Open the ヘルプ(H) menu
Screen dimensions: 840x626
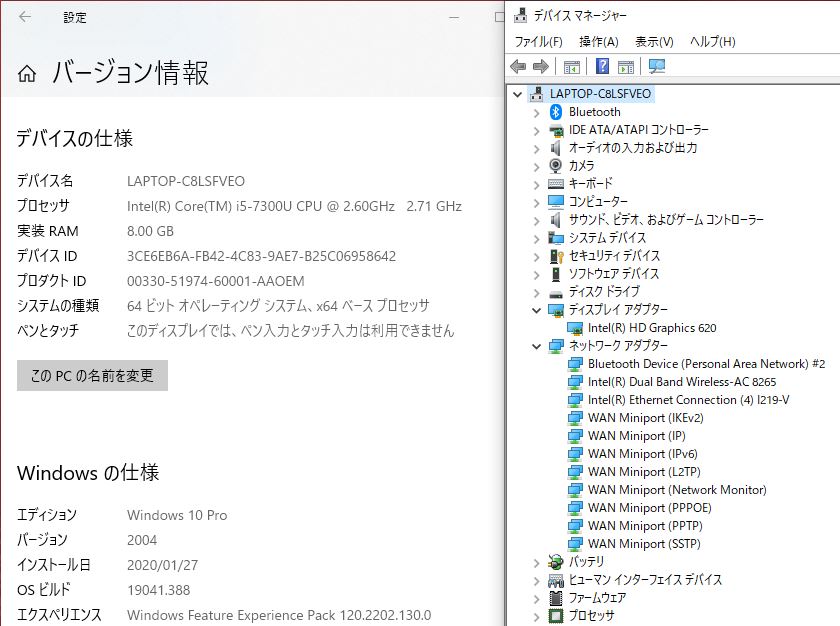click(x=712, y=42)
